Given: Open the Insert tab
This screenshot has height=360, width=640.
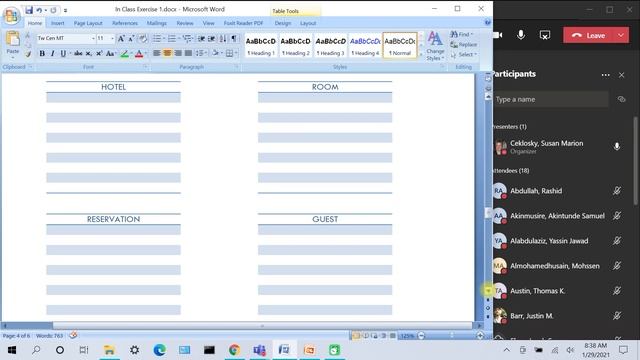Looking at the screenshot, I should [58, 23].
